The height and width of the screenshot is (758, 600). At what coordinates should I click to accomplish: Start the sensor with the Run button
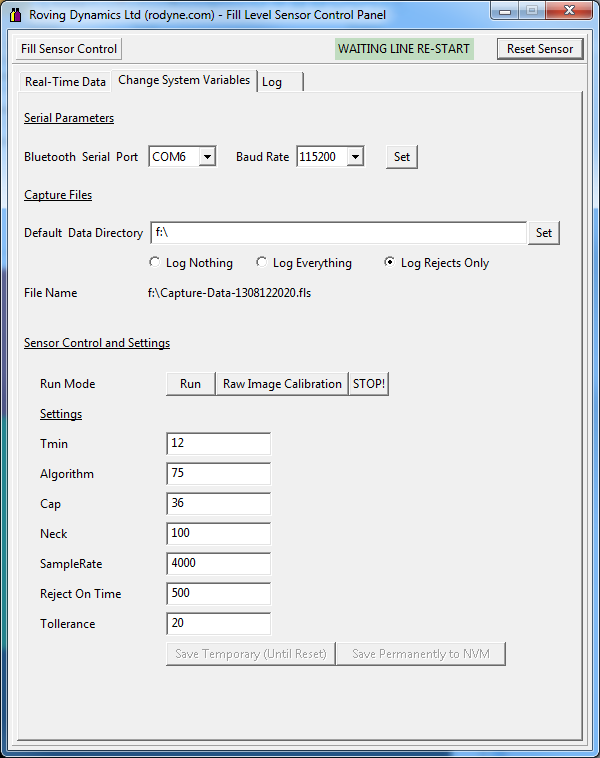pyautogui.click(x=190, y=384)
